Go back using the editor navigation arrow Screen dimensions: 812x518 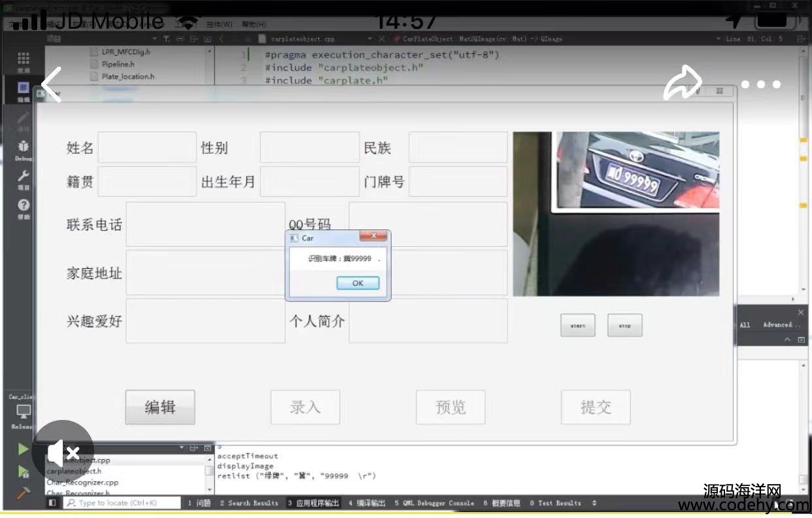tap(221, 39)
